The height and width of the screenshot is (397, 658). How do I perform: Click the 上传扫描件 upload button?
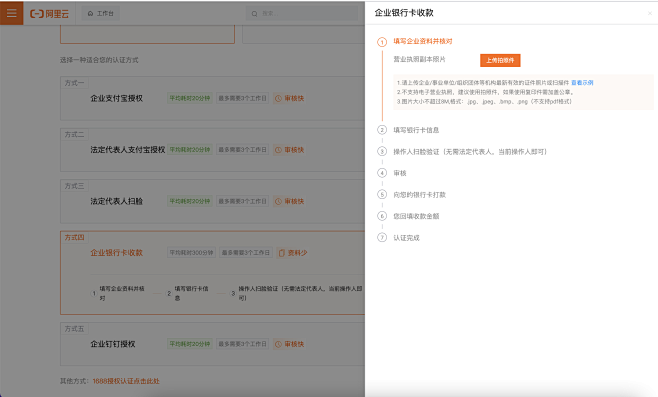point(500,60)
